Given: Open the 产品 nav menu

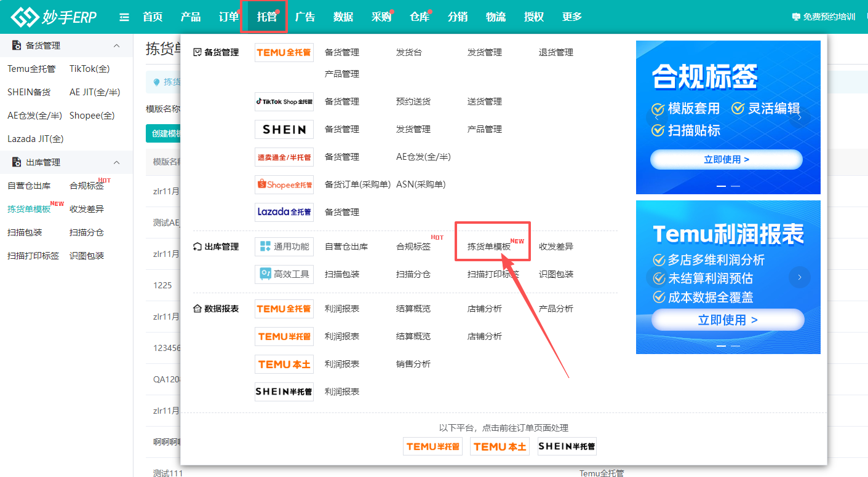Looking at the screenshot, I should point(191,17).
